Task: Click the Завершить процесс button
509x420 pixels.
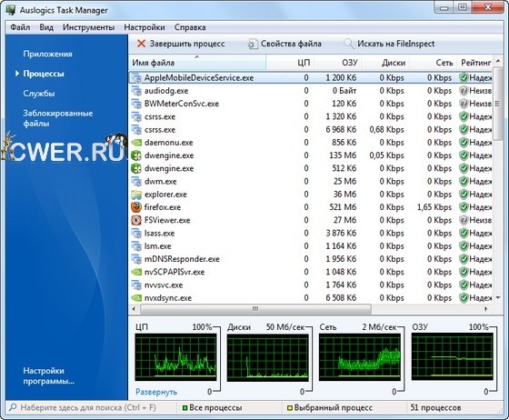Action: click(x=181, y=44)
